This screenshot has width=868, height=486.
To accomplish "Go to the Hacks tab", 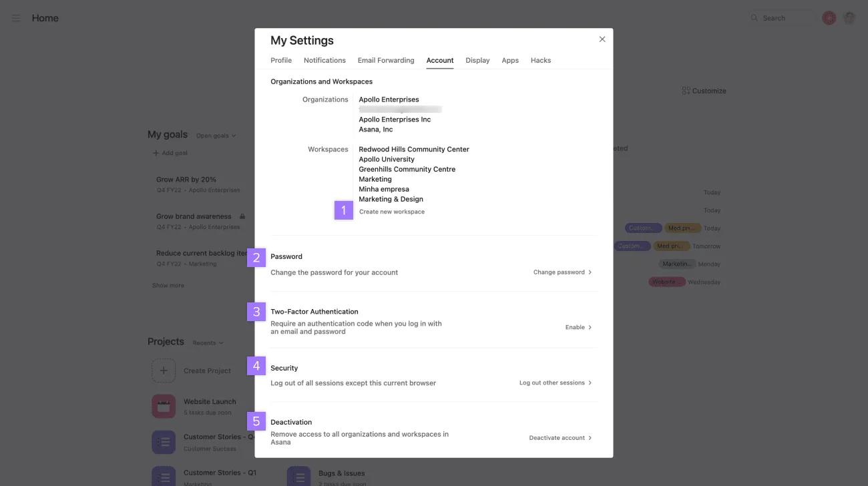I will [540, 60].
